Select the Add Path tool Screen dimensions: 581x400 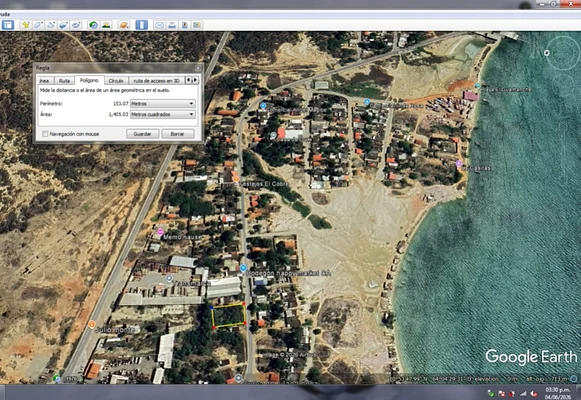pyautogui.click(x=51, y=25)
